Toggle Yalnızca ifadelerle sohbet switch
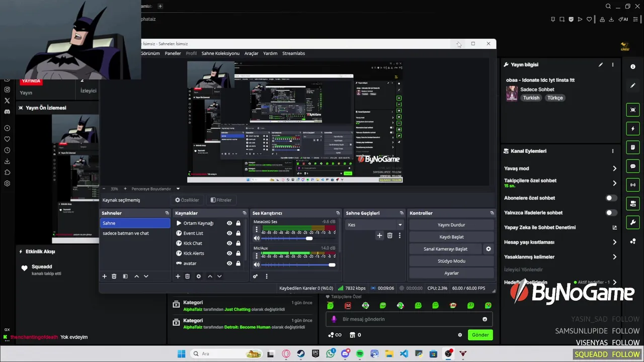Screen dimensions: 644x362 [611, 213]
